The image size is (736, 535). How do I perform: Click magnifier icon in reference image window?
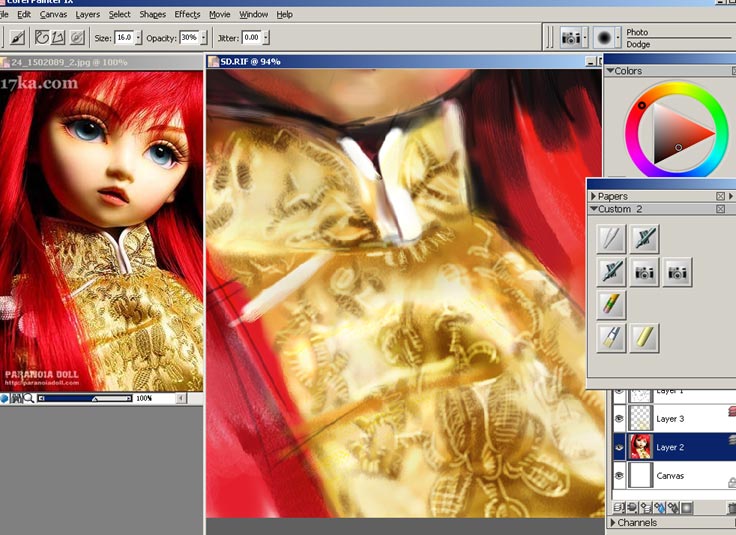pyautogui.click(x=29, y=398)
